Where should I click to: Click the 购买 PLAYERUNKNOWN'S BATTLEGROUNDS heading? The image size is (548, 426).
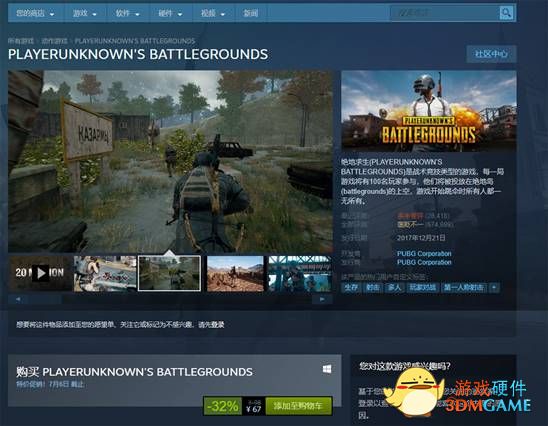coord(134,372)
